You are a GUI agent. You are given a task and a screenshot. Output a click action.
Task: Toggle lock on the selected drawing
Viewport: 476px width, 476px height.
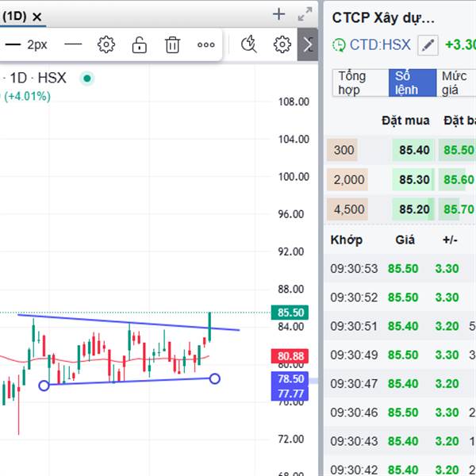coord(140,44)
